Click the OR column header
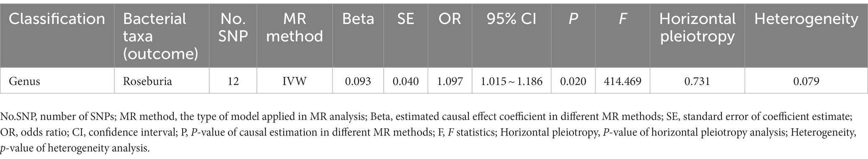868x159 pixels. click(x=450, y=19)
